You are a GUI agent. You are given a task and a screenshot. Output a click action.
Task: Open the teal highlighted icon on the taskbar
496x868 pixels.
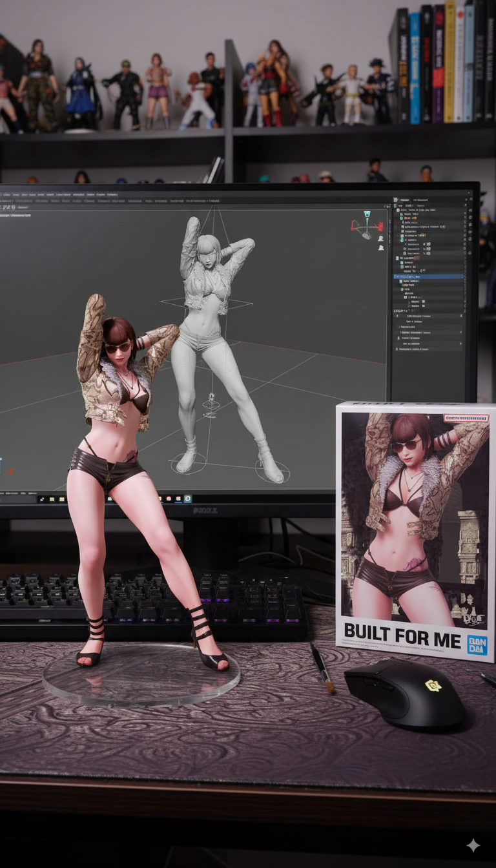188,499
